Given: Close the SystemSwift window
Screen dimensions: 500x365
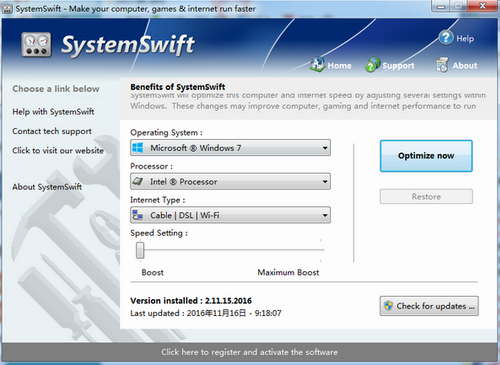Looking at the screenshot, I should (x=482, y=6).
